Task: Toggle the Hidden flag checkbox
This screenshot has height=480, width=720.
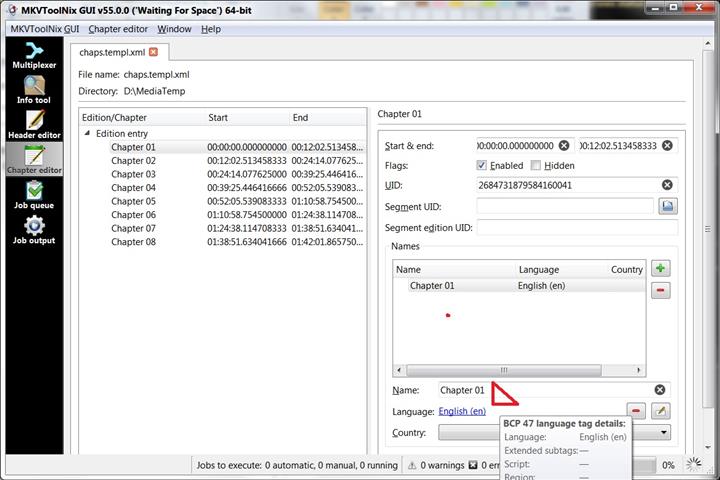Action: coord(535,165)
